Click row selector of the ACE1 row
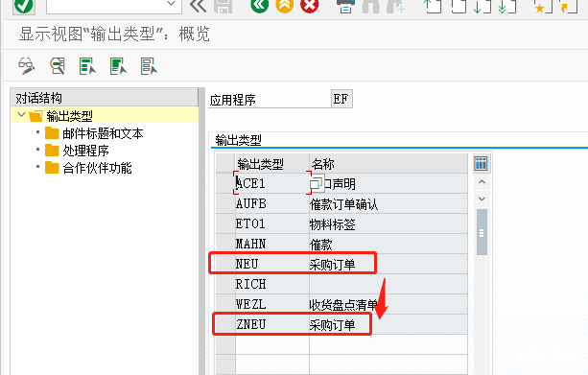The image size is (588, 375). (x=225, y=183)
